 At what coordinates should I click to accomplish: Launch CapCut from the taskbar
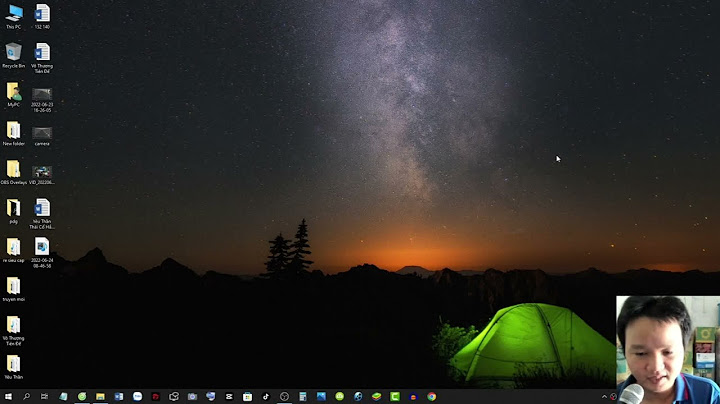[x=229, y=397]
